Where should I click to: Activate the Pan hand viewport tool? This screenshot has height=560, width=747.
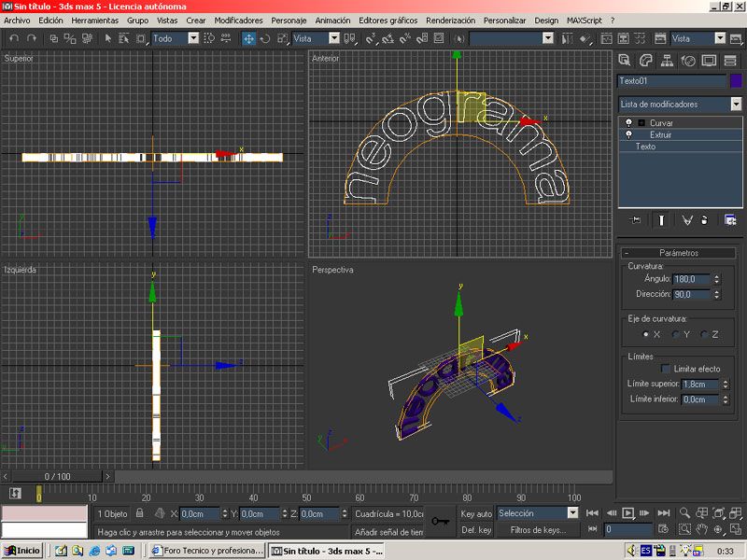tap(701, 529)
